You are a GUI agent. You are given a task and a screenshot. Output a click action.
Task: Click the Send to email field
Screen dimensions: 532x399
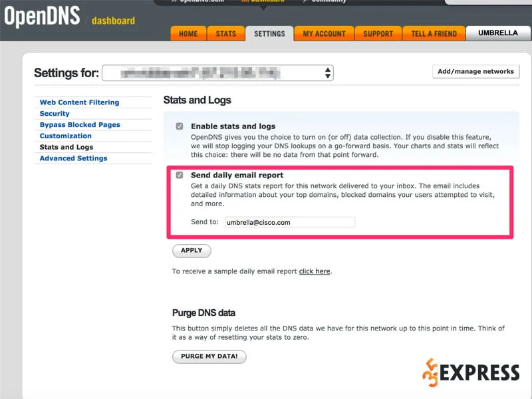click(x=290, y=222)
